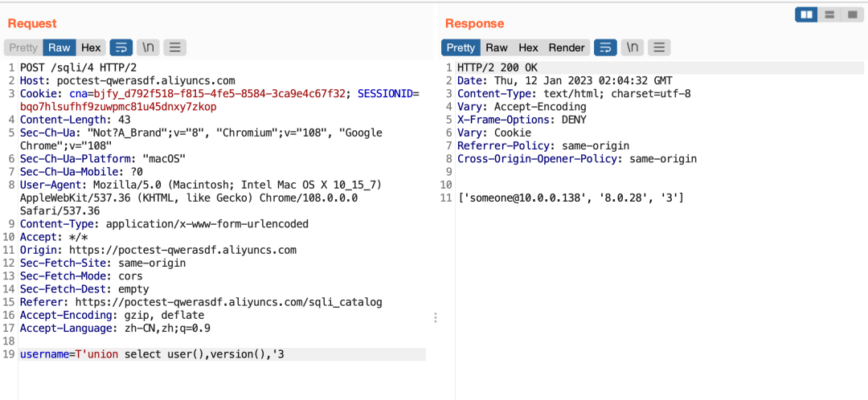This screenshot has height=400, width=868.
Task: Click the Sec-Ch-Ua header line
Action: pyautogui.click(x=201, y=140)
